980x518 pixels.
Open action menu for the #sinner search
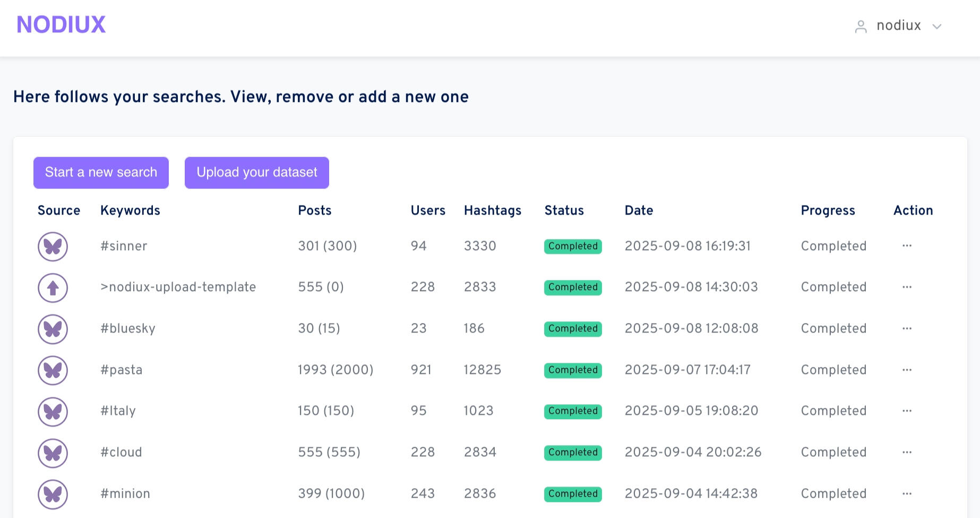click(907, 246)
